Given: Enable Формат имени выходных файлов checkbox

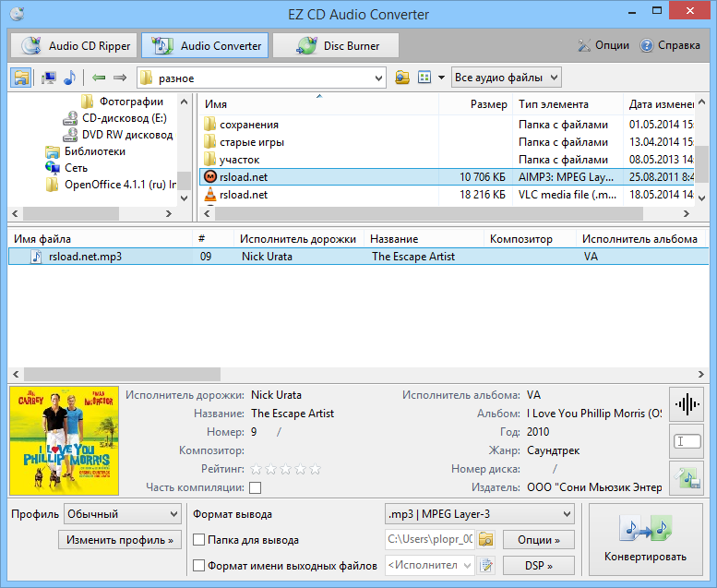Looking at the screenshot, I should pyautogui.click(x=199, y=566).
